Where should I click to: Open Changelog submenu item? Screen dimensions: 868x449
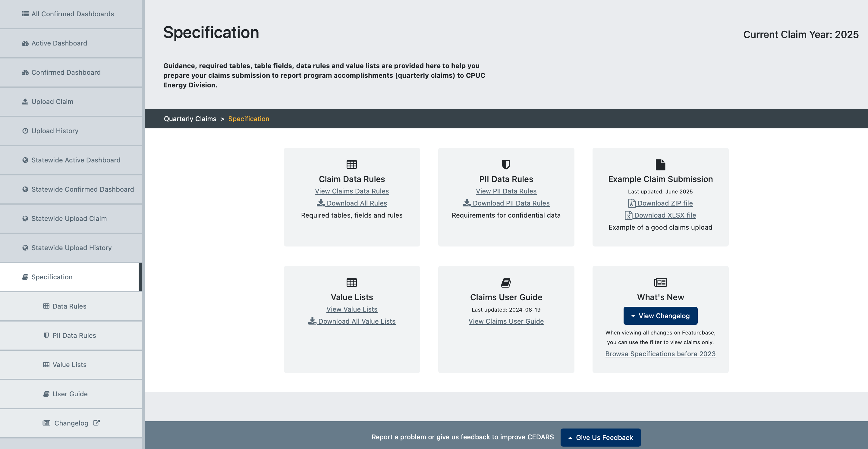pyautogui.click(x=71, y=423)
